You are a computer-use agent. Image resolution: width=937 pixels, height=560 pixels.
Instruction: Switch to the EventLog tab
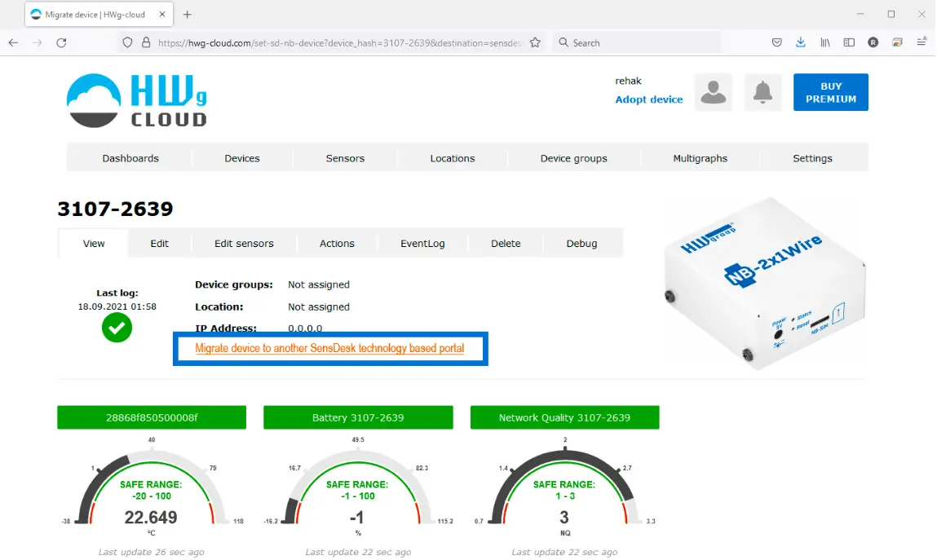pos(422,244)
